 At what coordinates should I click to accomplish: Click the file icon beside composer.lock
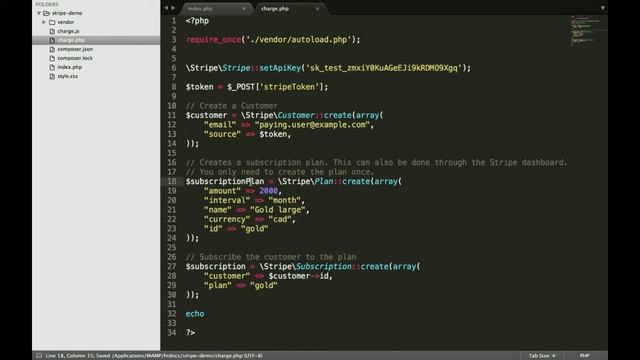pos(52,58)
